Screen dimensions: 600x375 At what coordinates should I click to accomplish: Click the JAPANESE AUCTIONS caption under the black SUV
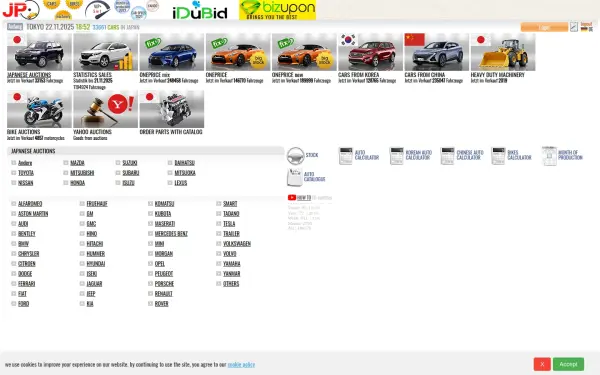(29, 75)
